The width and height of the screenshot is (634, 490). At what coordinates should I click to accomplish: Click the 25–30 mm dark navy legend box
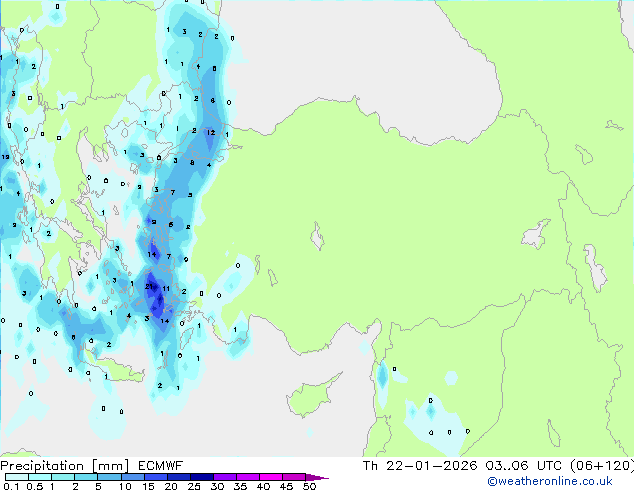coord(201,477)
